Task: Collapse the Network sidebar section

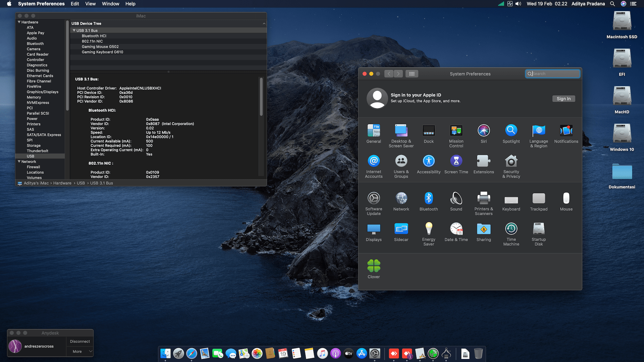Action: (x=19, y=162)
